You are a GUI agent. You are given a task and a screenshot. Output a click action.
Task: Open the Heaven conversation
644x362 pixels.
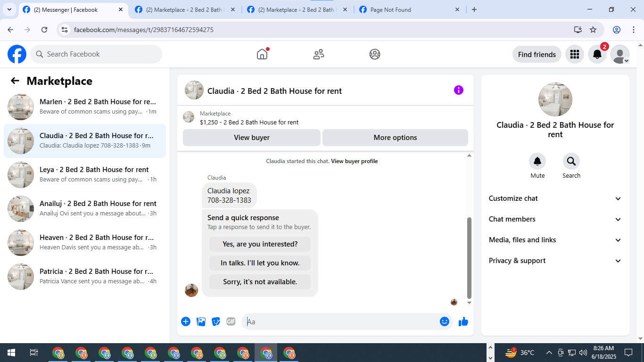[85, 243]
